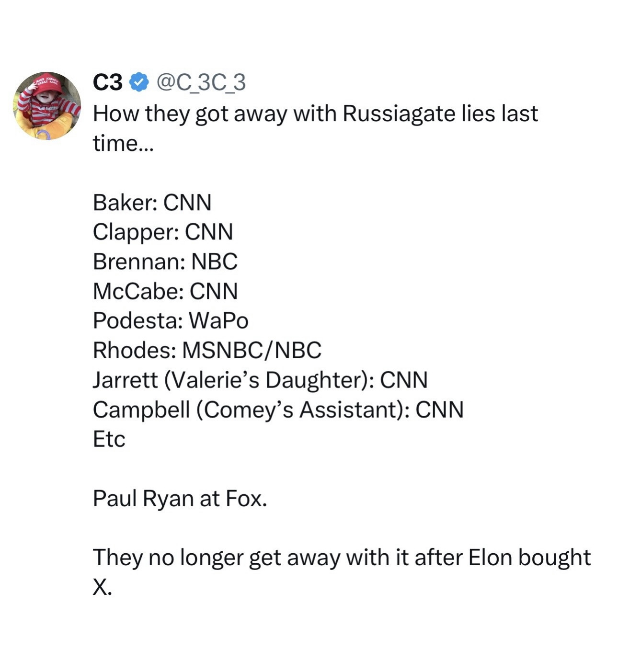618x672 pixels.
Task: Open the C3 profile avatar picture
Action: (47, 106)
